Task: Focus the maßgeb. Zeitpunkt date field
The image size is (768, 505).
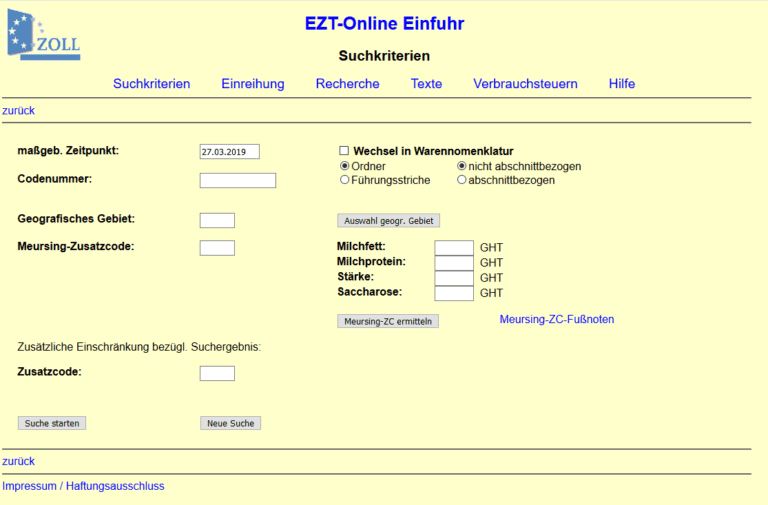Action: 229,152
